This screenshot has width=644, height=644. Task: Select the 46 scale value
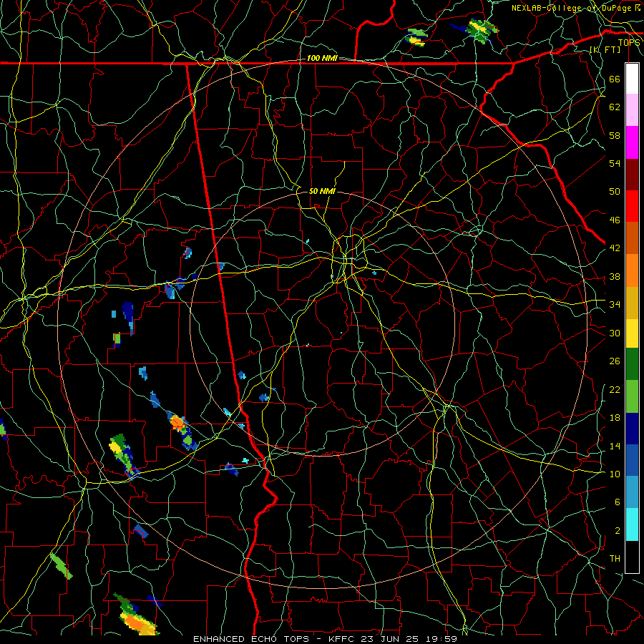coord(615,220)
